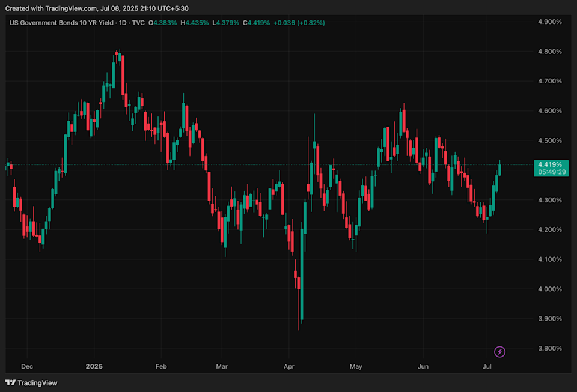
Task: Click the low value L4.379%
Action: coord(225,23)
